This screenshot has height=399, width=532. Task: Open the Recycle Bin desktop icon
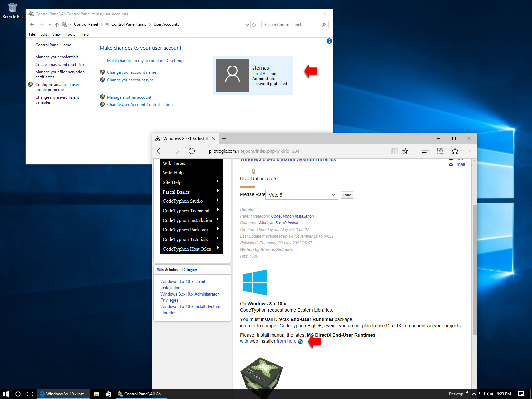[x=12, y=11]
